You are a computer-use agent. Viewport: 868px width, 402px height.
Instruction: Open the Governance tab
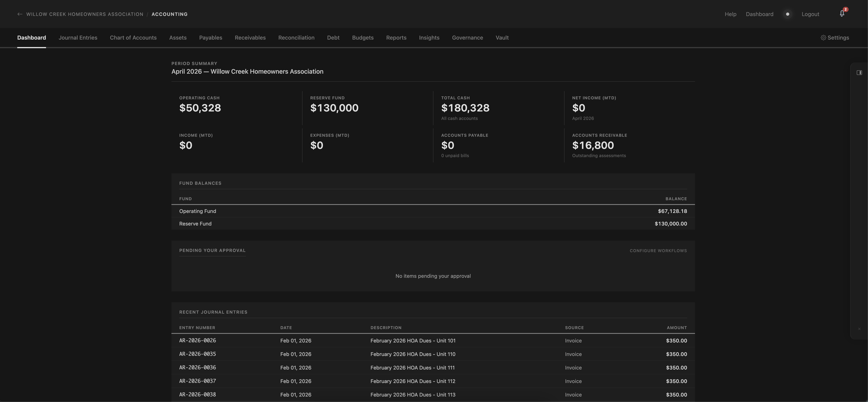point(468,38)
